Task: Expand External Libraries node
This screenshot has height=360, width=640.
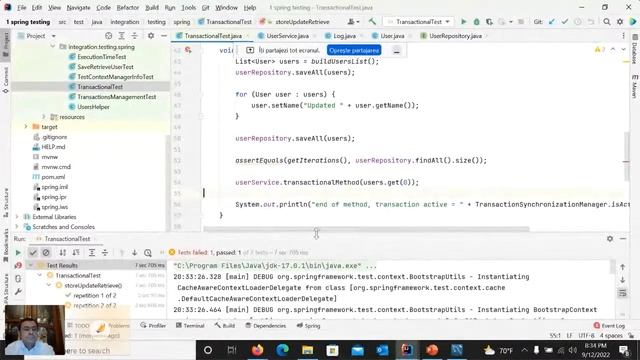Action: coord(17,217)
